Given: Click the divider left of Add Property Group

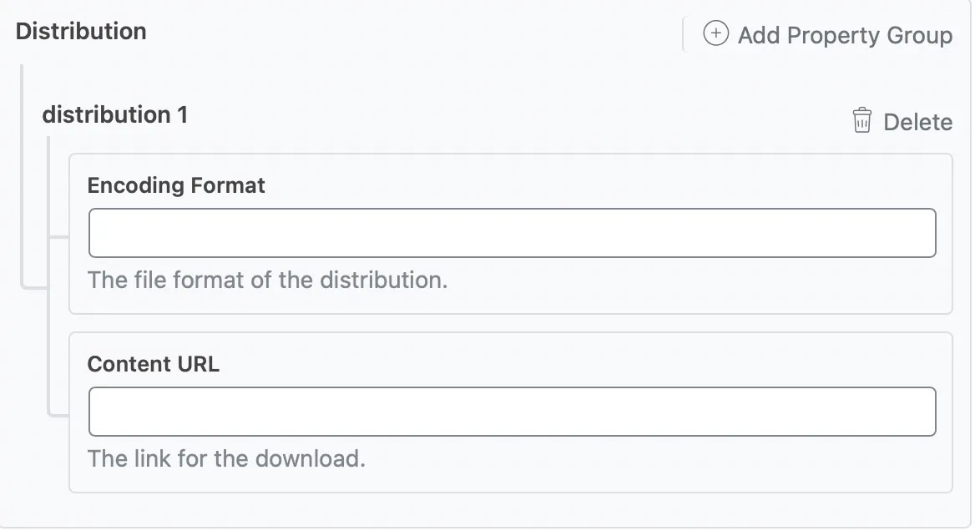Looking at the screenshot, I should tap(684, 34).
